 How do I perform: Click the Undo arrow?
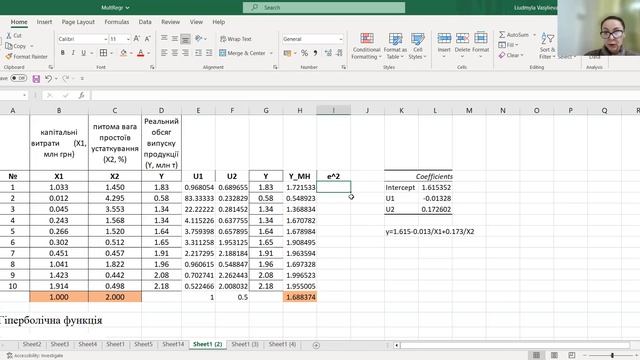pyautogui.click(x=49, y=78)
